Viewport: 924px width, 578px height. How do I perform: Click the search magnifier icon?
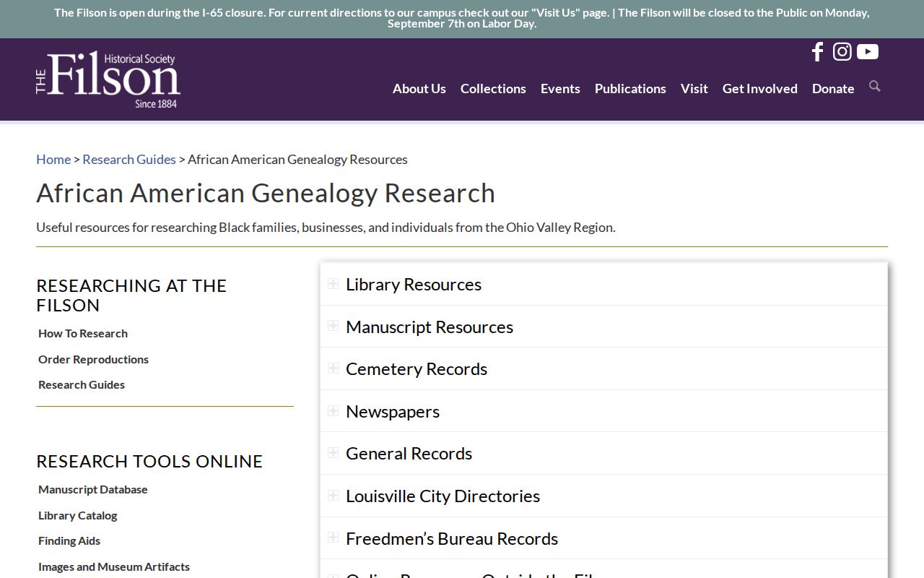point(875,87)
